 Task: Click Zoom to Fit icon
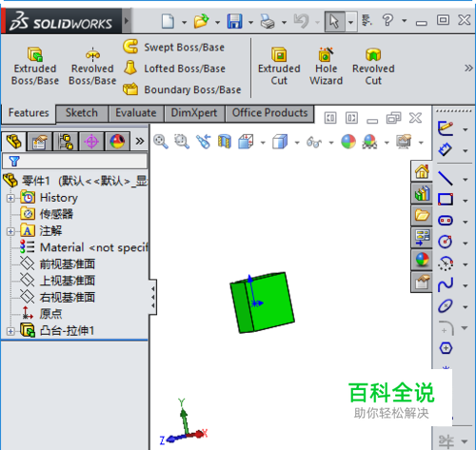click(161, 142)
